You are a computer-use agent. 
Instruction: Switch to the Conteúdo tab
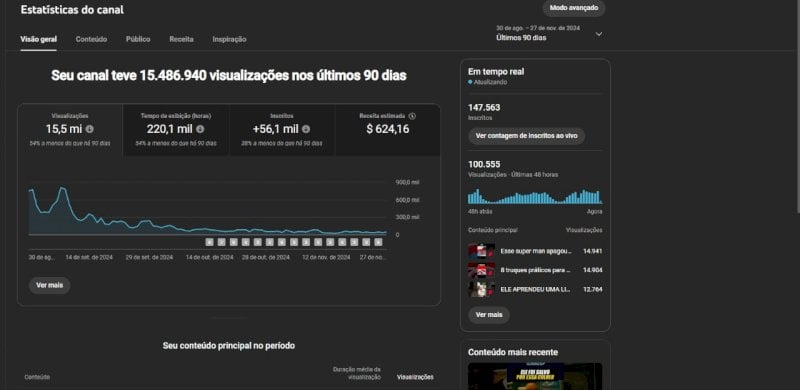point(91,39)
